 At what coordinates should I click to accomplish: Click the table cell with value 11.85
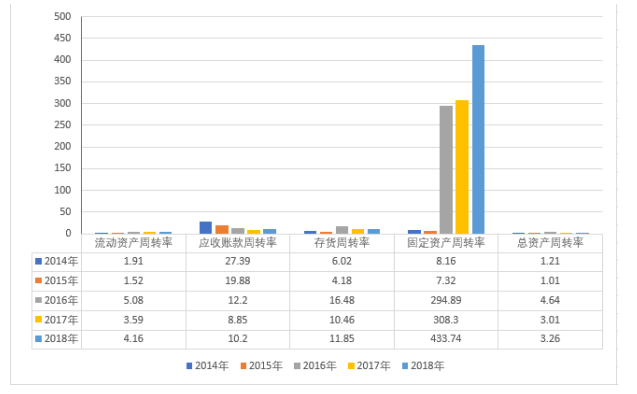point(342,339)
